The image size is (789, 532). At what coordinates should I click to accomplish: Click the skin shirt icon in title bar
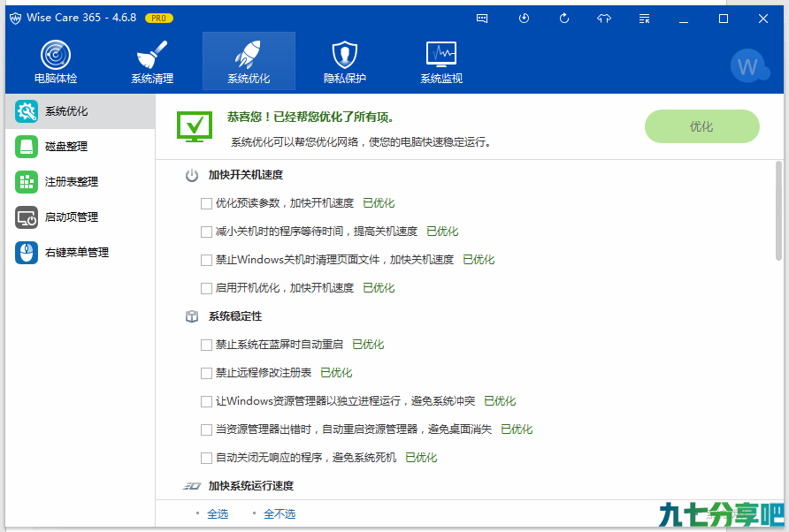click(x=604, y=19)
